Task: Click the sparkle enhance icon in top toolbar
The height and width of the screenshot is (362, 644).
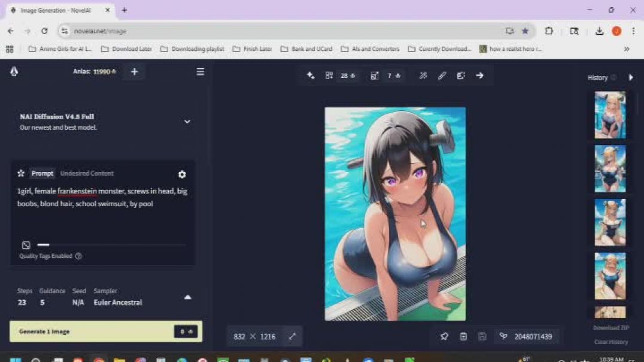Action: tap(311, 76)
